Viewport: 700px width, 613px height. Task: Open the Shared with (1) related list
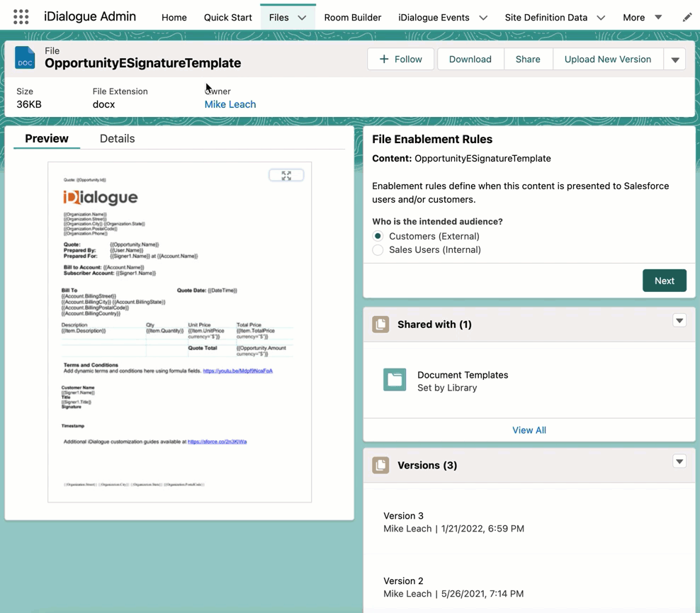tap(434, 325)
